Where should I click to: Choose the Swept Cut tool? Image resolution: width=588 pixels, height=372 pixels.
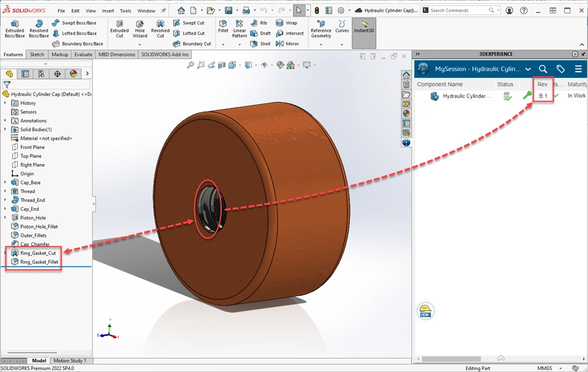click(x=189, y=23)
